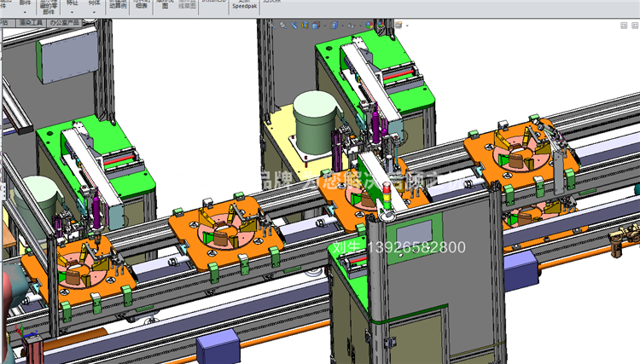The width and height of the screenshot is (640, 364).
Task: Click 爆炸视图 (exploded view) ribbon button
Action: coord(165,4)
